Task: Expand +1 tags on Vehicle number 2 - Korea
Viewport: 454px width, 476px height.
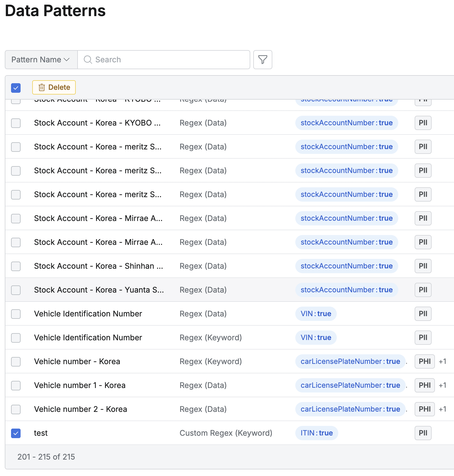Action: coord(442,409)
